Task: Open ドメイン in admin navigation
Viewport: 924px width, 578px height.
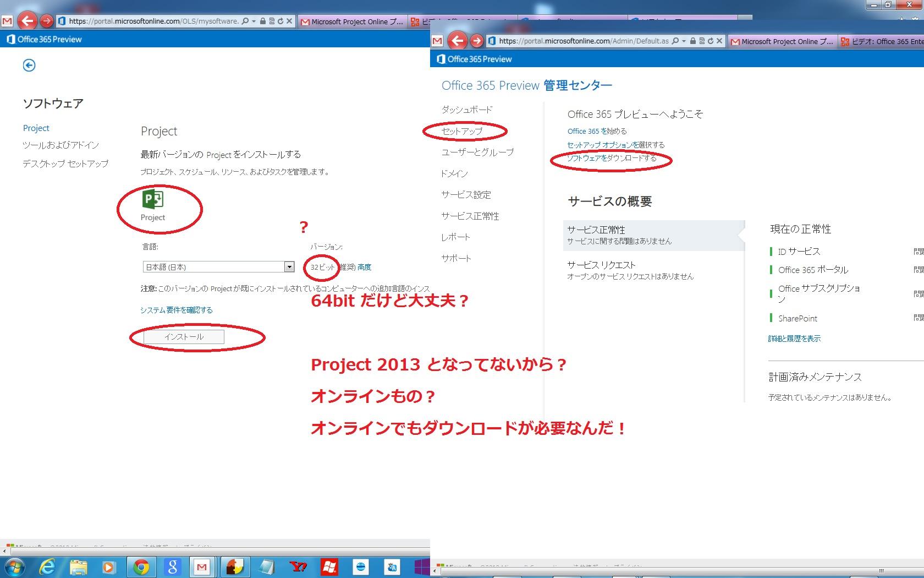Action: (x=454, y=173)
